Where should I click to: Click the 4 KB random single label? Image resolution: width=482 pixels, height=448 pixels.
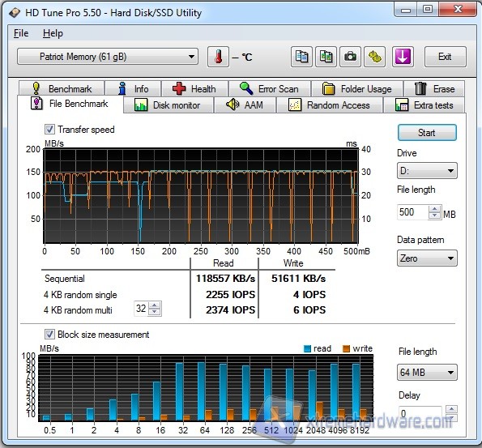80,295
